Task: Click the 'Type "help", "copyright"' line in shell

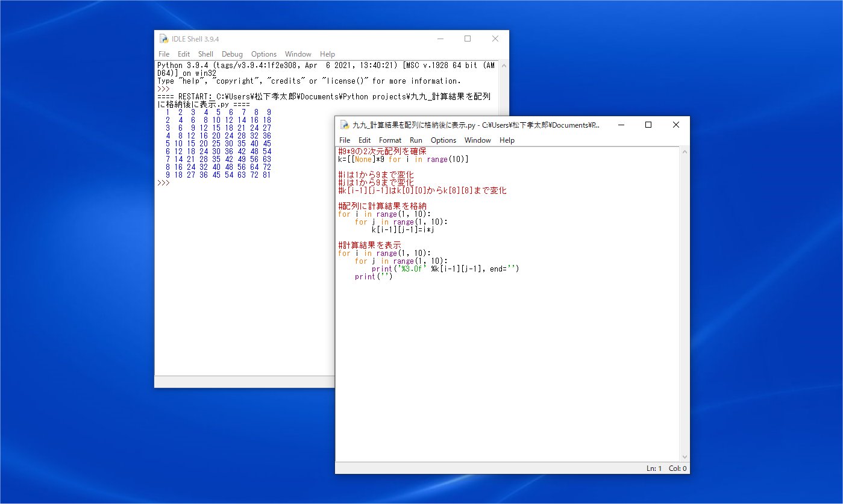Action: tap(309, 81)
